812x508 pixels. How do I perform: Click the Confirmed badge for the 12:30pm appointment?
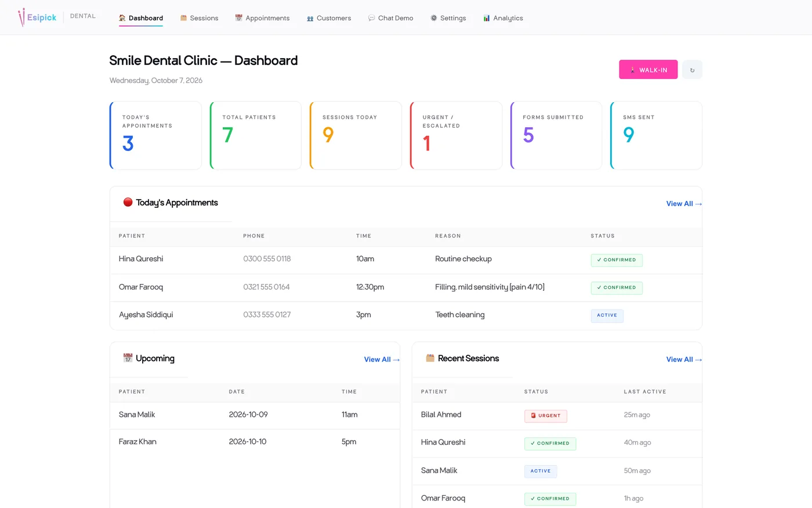pos(617,288)
